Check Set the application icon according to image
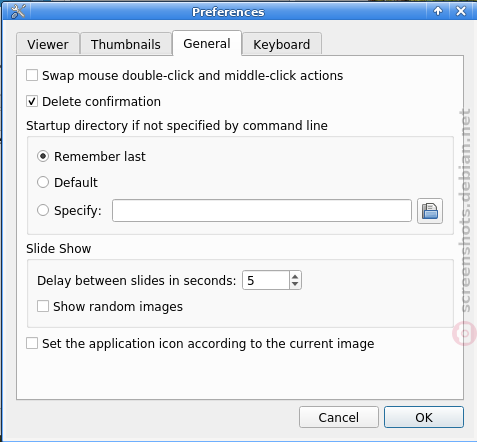The width and height of the screenshot is (477, 442). pyautogui.click(x=32, y=343)
